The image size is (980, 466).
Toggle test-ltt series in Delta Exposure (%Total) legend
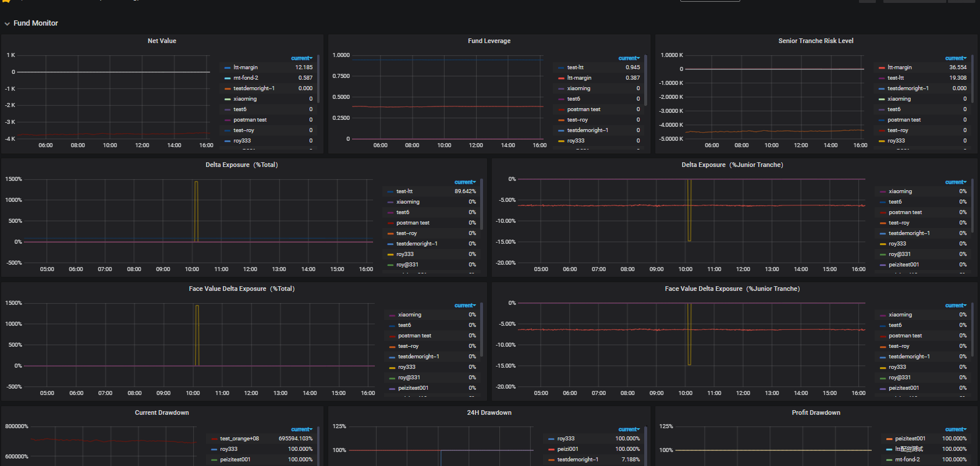[x=404, y=191]
